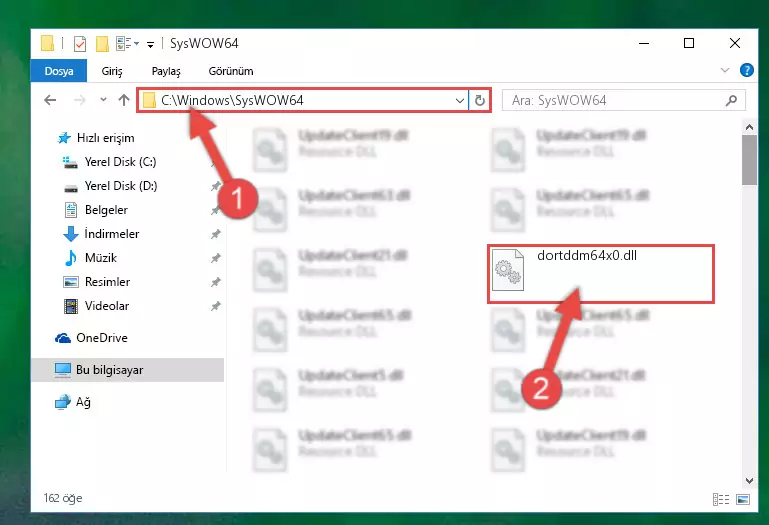Maximize the SysWOW64 window

pyautogui.click(x=689, y=43)
